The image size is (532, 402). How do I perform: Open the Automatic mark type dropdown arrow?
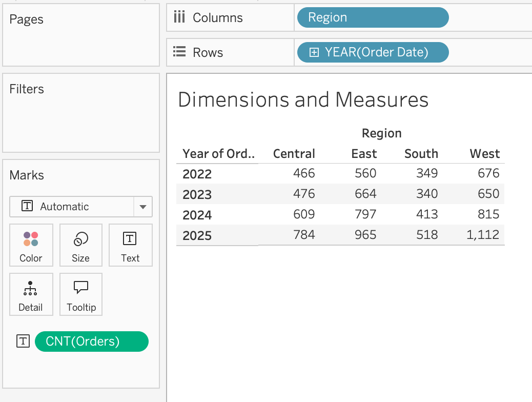pos(143,207)
